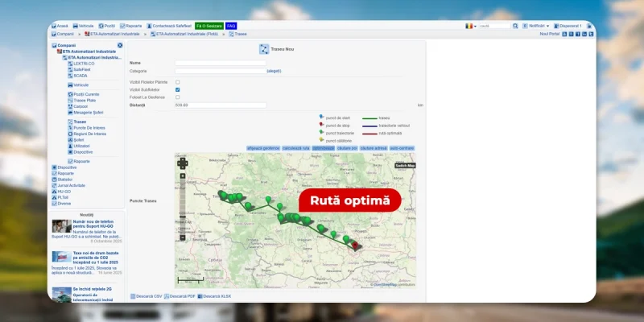
Task: Click the map pan direction control
Action: 183,163
